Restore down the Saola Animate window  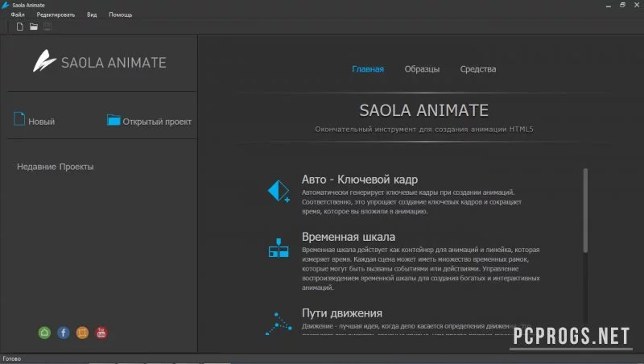tap(622, 5)
